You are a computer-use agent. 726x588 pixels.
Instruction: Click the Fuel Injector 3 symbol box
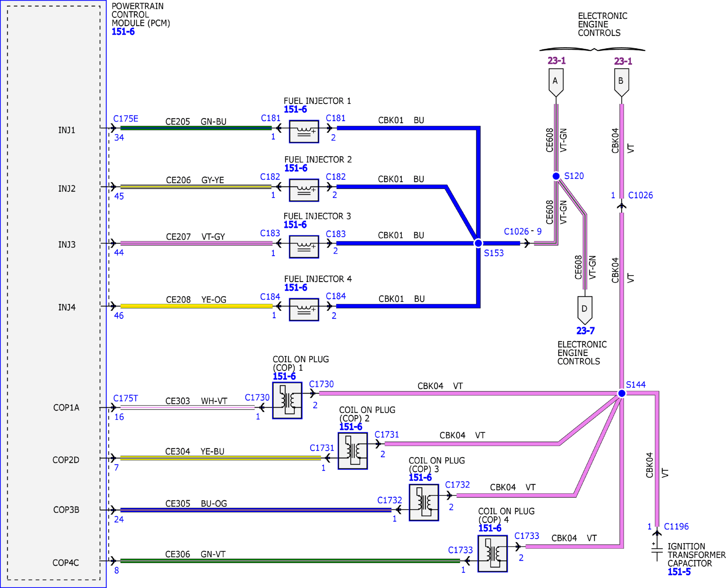[304, 246]
